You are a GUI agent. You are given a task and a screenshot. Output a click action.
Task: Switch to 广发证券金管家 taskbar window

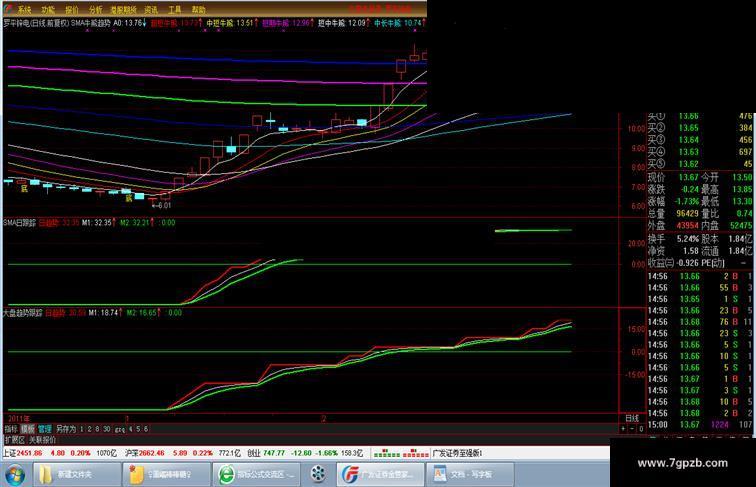tap(381, 474)
